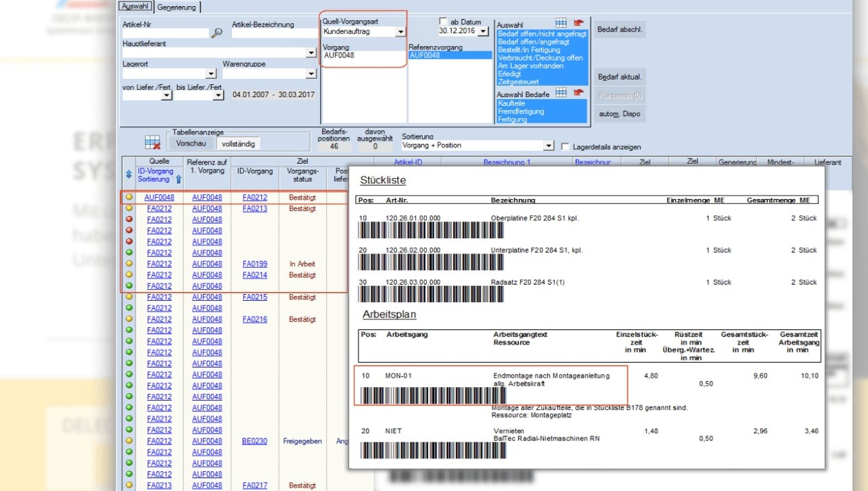Click the blue sort arrows icon in table header
Image resolution: width=868 pixels, height=491 pixels.
click(129, 175)
